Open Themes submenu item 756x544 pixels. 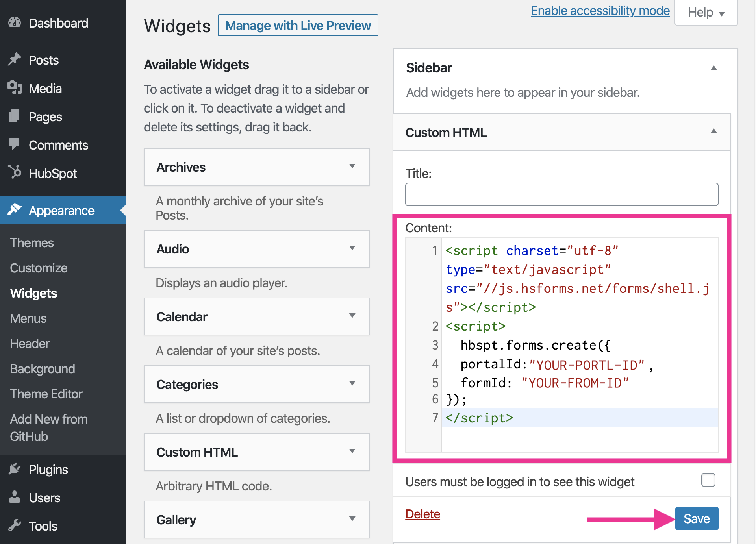pyautogui.click(x=32, y=243)
